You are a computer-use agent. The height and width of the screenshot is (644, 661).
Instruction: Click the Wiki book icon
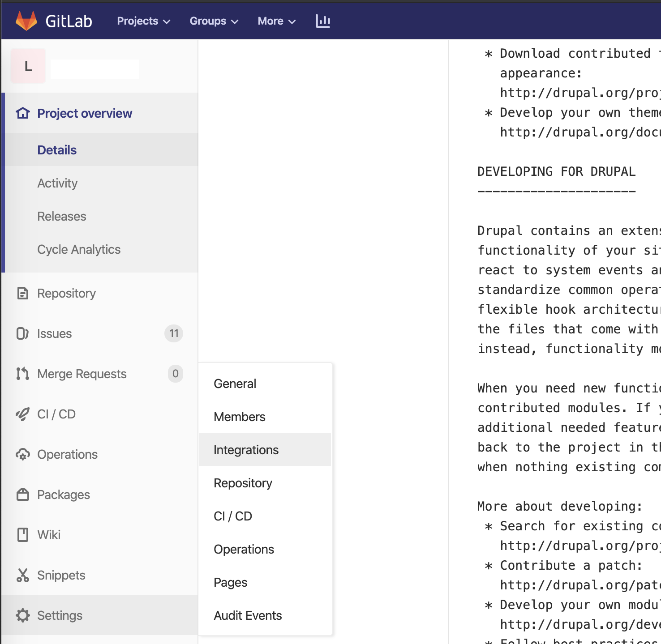22,535
